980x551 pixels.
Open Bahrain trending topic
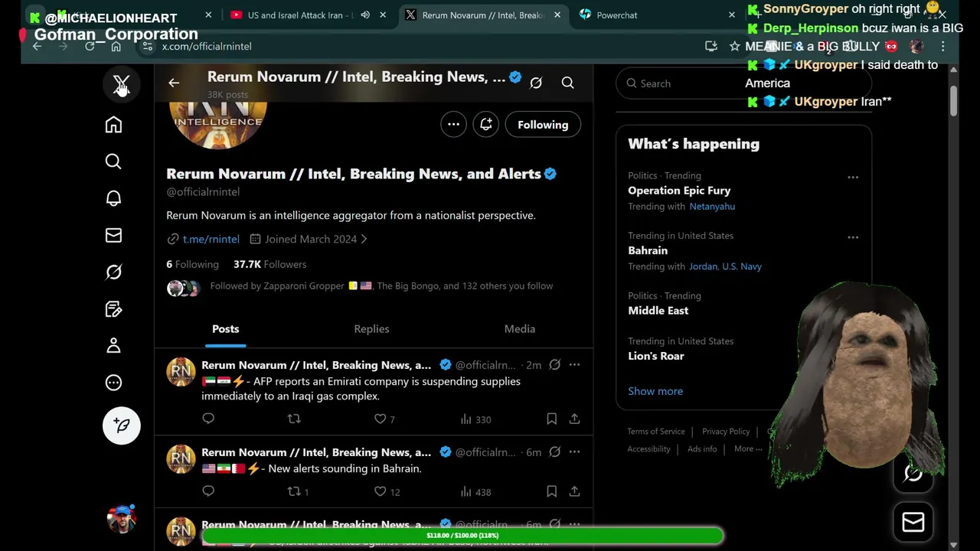click(648, 250)
